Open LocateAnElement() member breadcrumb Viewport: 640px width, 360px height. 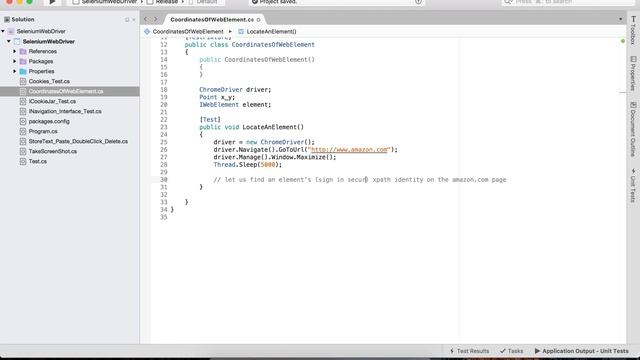point(267,31)
